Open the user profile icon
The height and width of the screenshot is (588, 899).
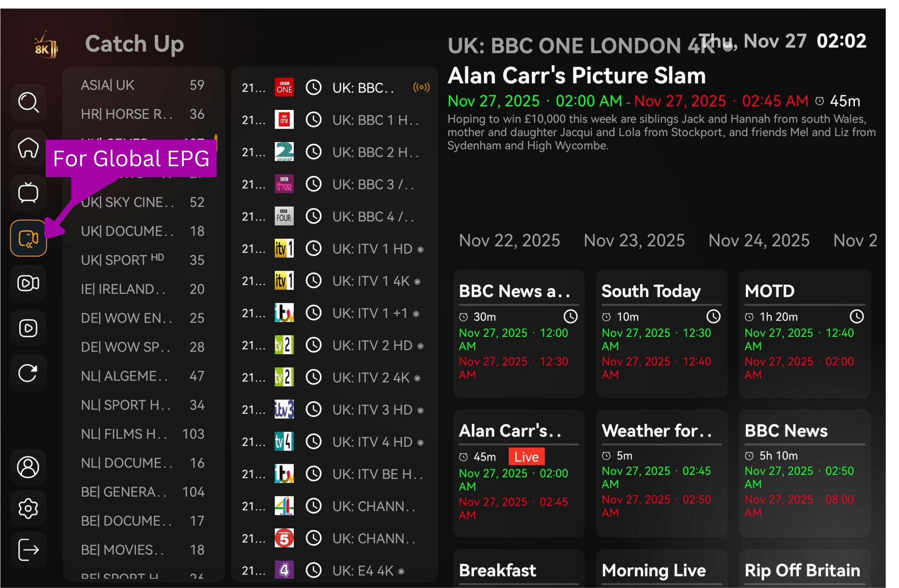tap(28, 467)
